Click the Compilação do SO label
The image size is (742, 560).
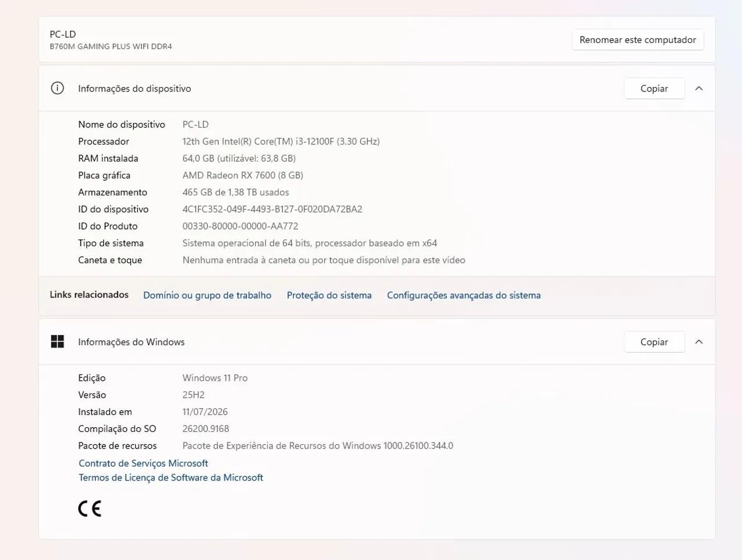[117, 428]
